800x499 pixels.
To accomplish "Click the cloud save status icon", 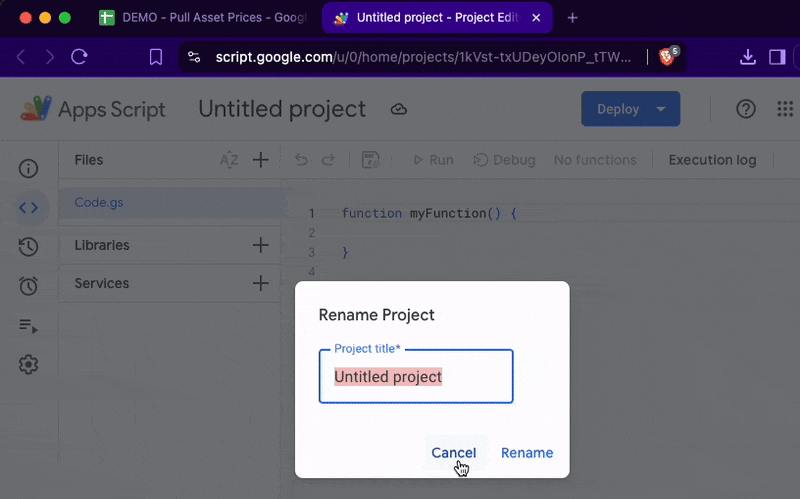I will pos(398,109).
